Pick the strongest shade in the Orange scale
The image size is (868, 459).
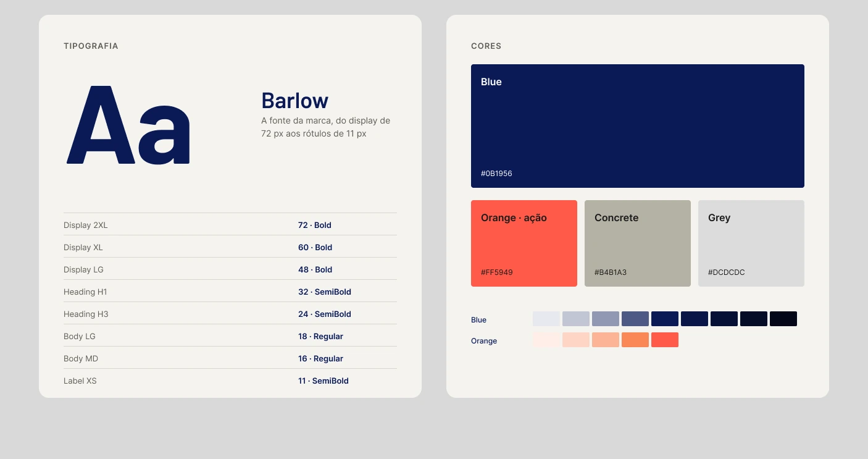tap(665, 340)
